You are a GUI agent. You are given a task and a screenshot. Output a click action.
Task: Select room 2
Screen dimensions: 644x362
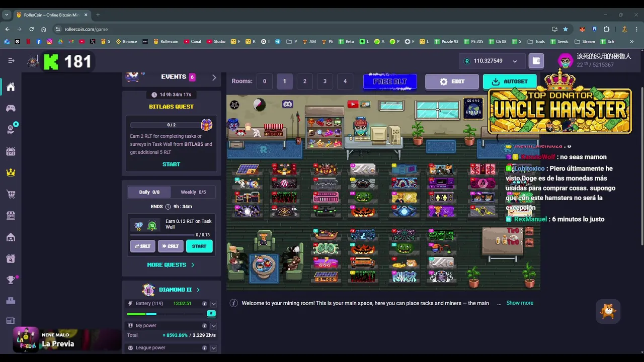(x=304, y=81)
